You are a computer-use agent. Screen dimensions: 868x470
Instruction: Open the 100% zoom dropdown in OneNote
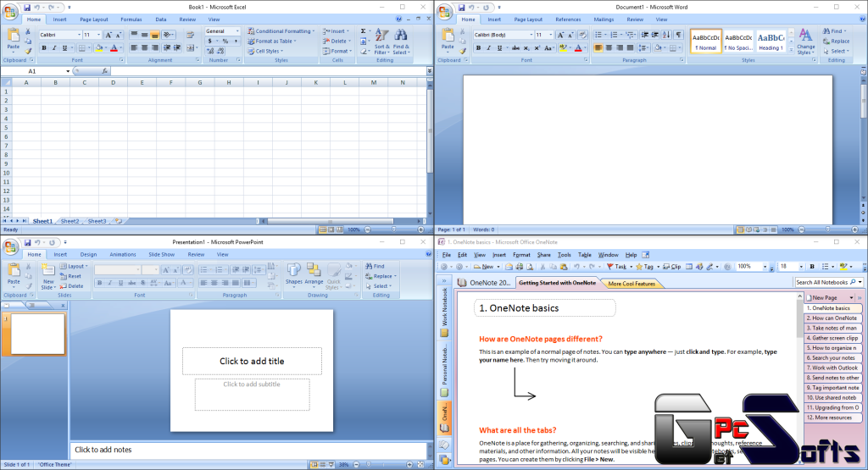pyautogui.click(x=765, y=267)
